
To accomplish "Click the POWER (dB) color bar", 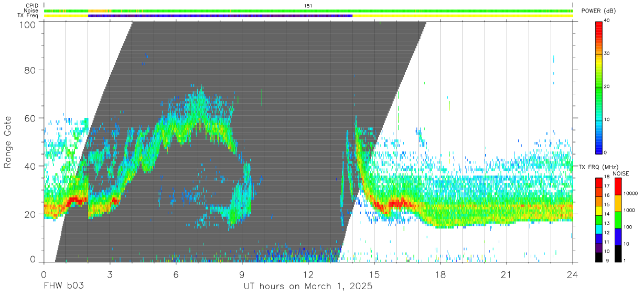I will (599, 86).
